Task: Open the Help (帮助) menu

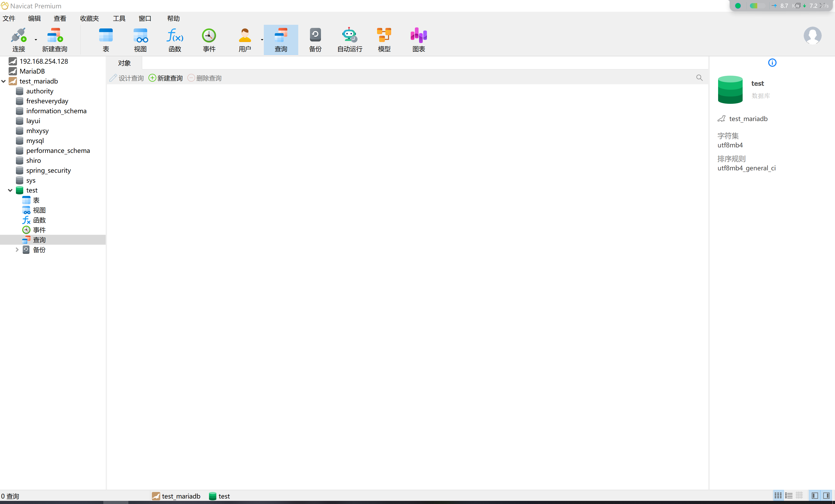Action: click(173, 18)
